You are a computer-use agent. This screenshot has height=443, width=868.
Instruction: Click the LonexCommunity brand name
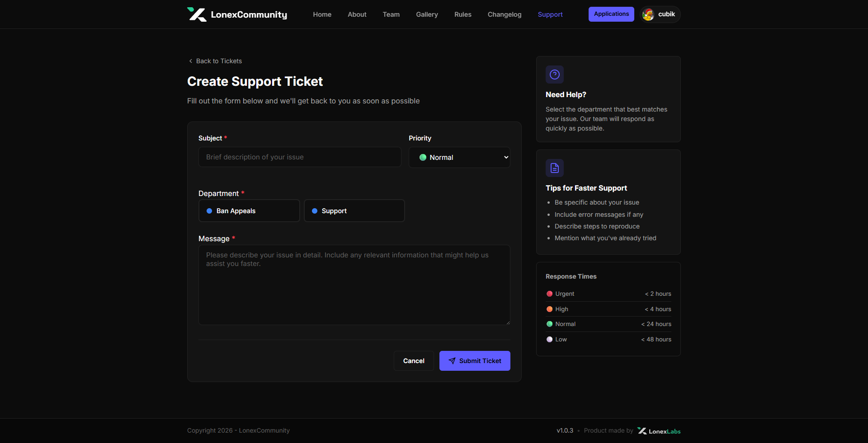(249, 14)
